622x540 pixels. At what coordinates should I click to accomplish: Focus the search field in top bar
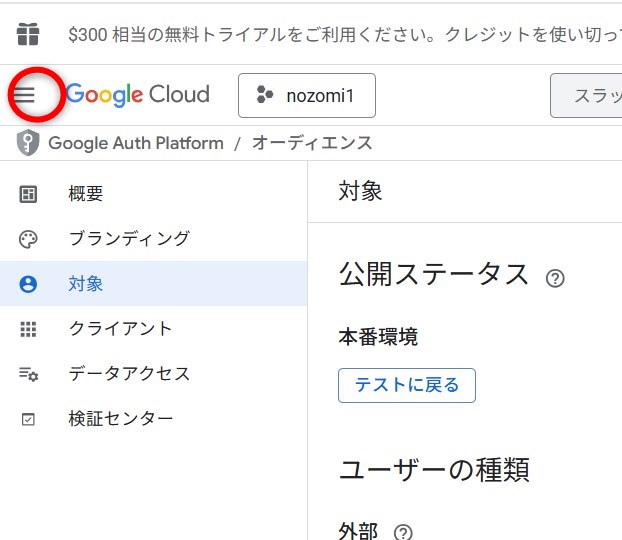pyautogui.click(x=588, y=95)
